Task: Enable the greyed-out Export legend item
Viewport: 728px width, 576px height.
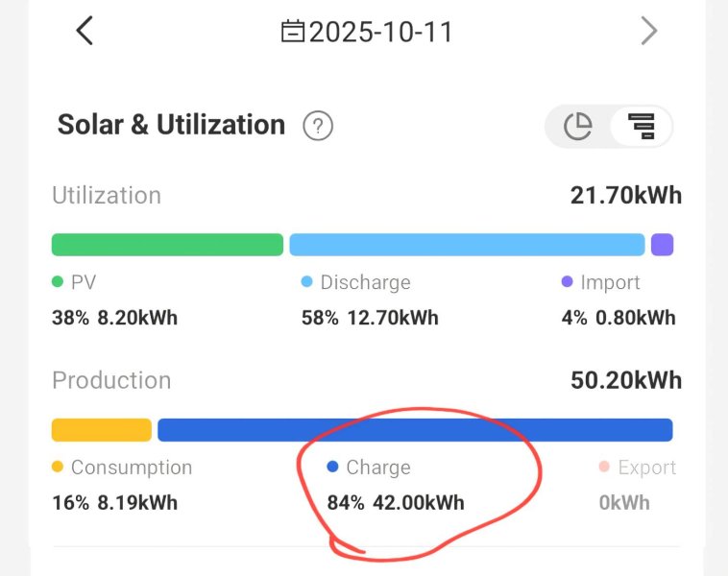Action: tap(638, 468)
